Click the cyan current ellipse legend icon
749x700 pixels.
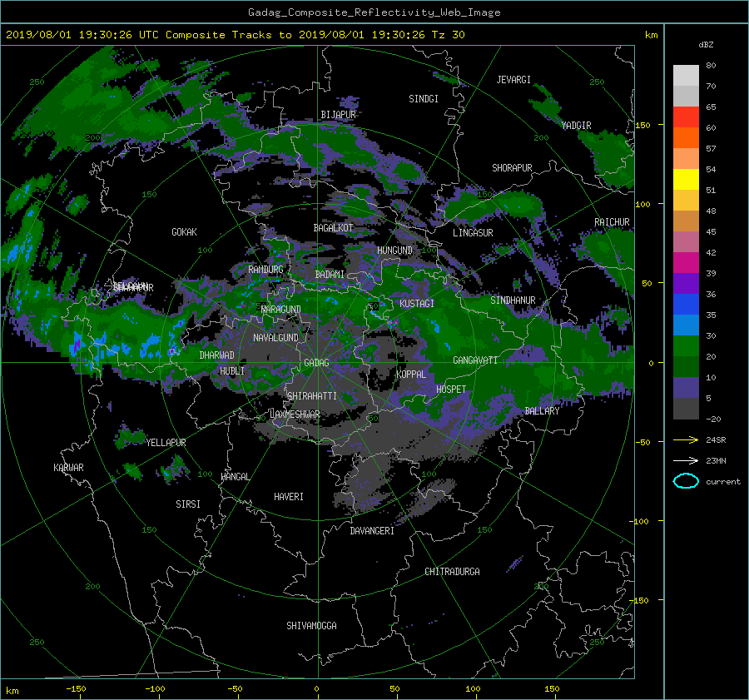coord(686,481)
